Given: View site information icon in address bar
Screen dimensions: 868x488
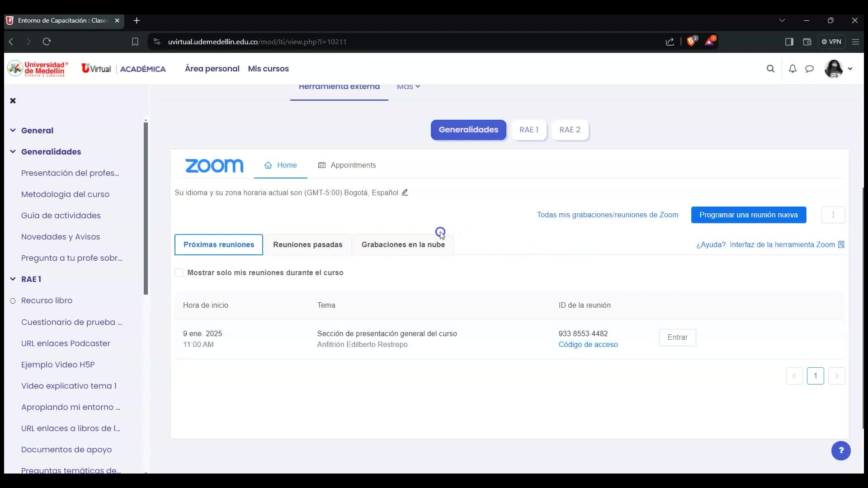Looking at the screenshot, I should [x=157, y=42].
